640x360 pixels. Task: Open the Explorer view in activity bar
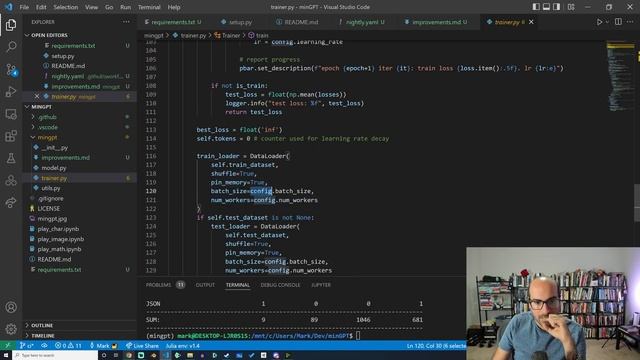11,25
